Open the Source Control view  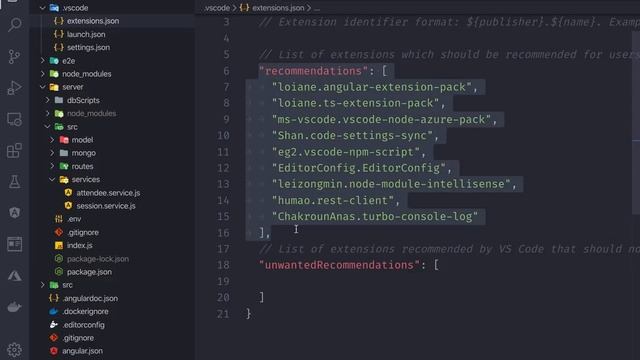tap(14, 56)
